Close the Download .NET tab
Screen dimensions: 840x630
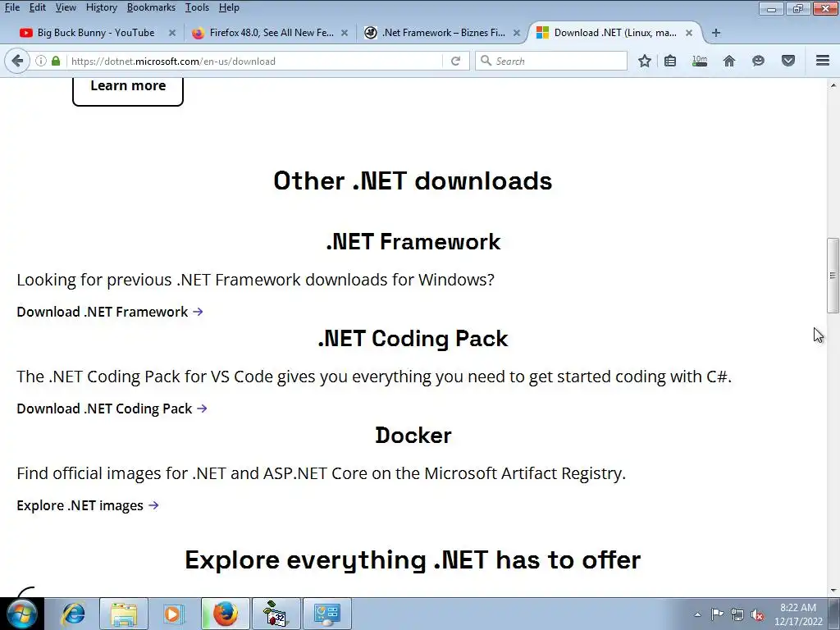pos(689,33)
